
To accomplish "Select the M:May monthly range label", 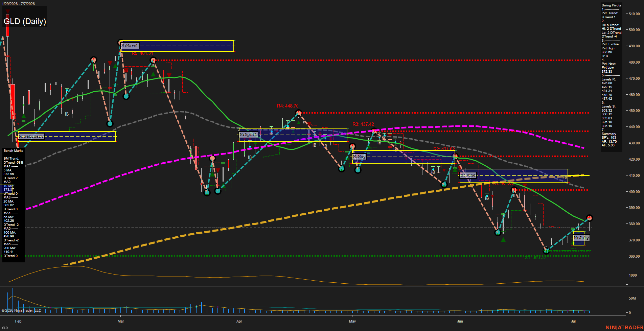I will [359, 157].
